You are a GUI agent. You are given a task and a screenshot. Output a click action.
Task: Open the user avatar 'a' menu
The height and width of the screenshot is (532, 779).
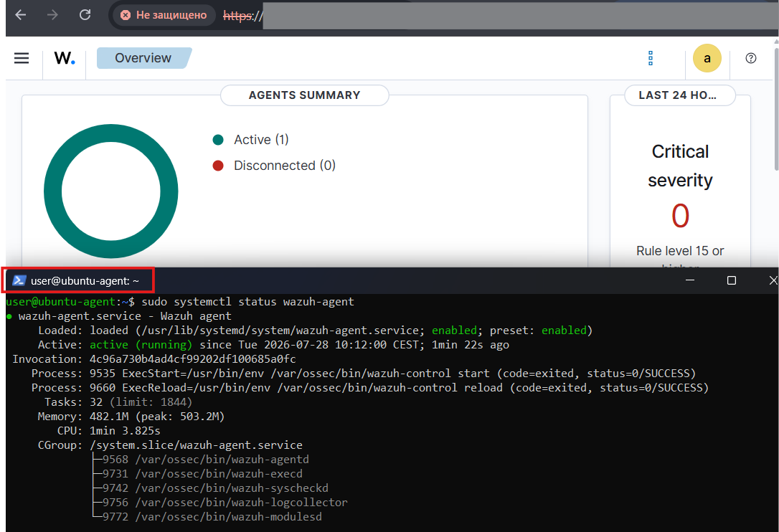tap(707, 58)
